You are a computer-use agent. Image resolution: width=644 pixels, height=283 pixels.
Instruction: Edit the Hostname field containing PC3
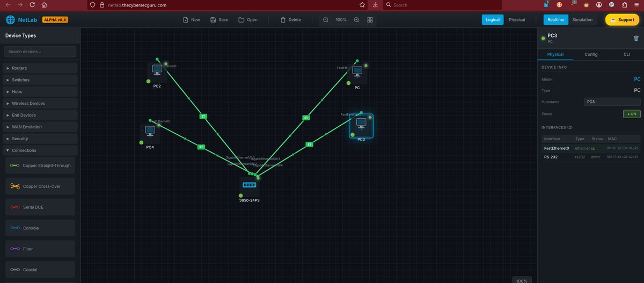[x=612, y=101]
